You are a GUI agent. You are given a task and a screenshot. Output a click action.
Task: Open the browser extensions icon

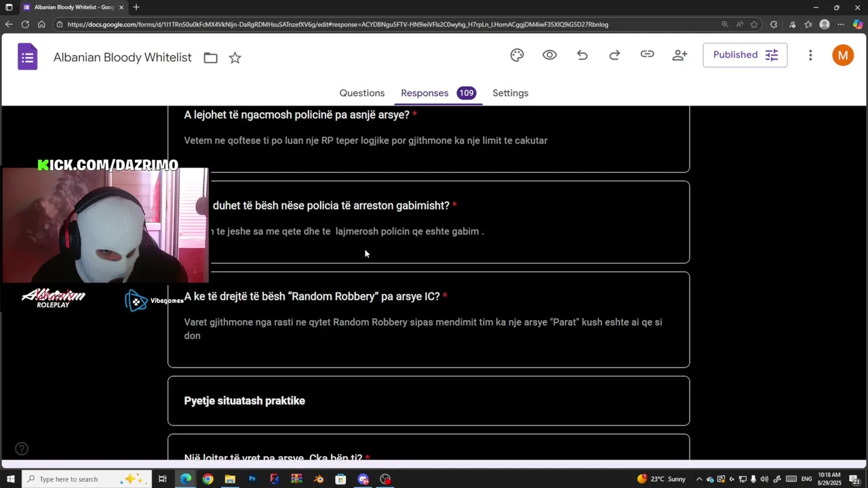pos(774,24)
